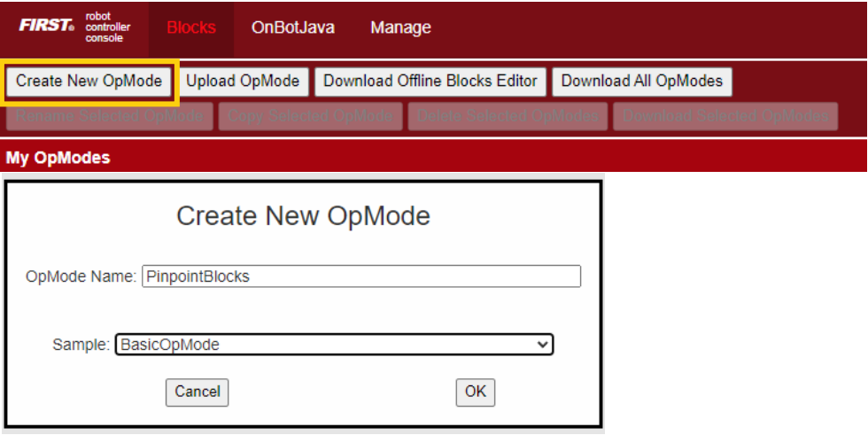Confirm the new OpMode with OK
The height and width of the screenshot is (435, 868).
pyautogui.click(x=476, y=392)
